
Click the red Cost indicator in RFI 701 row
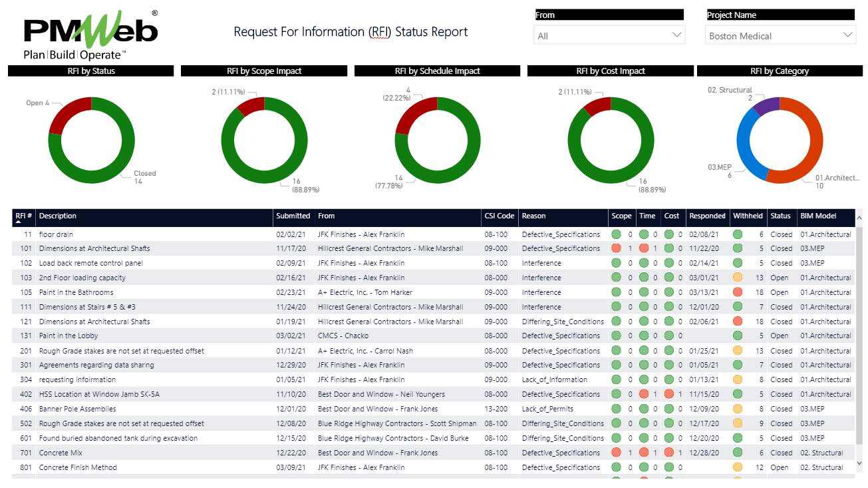coord(668,453)
